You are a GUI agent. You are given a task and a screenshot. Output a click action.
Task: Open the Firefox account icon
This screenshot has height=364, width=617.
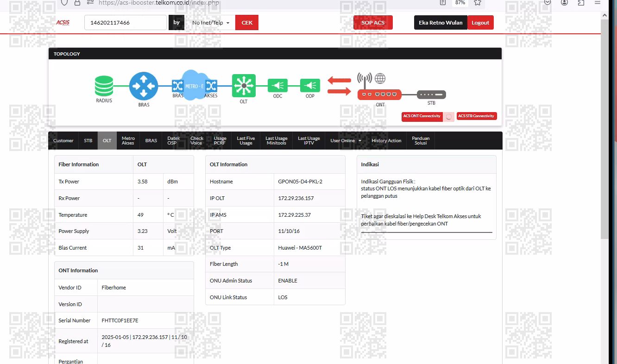564,2
